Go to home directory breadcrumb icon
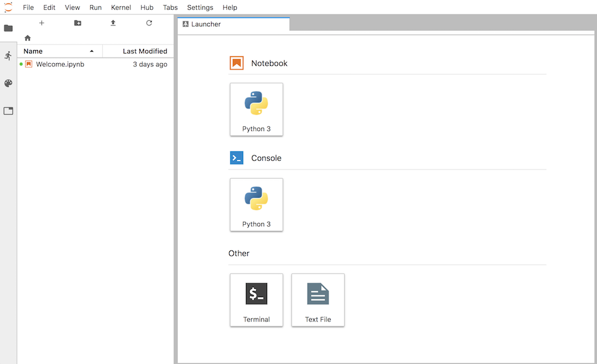 [x=27, y=38]
